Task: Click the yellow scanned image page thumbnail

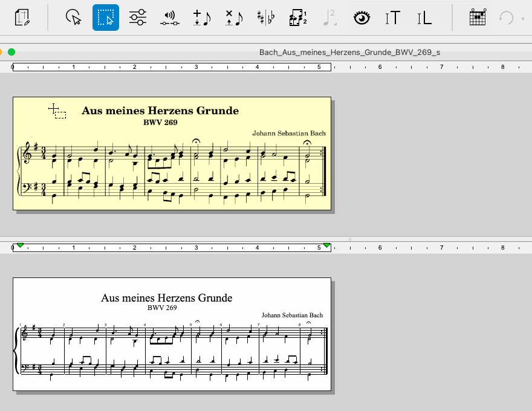Action: [172, 154]
